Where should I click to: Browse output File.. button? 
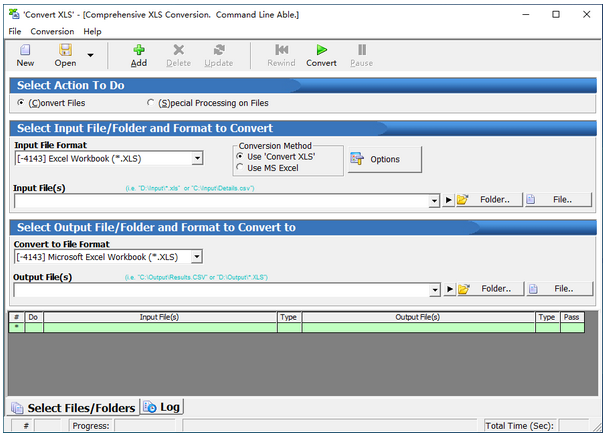560,289
